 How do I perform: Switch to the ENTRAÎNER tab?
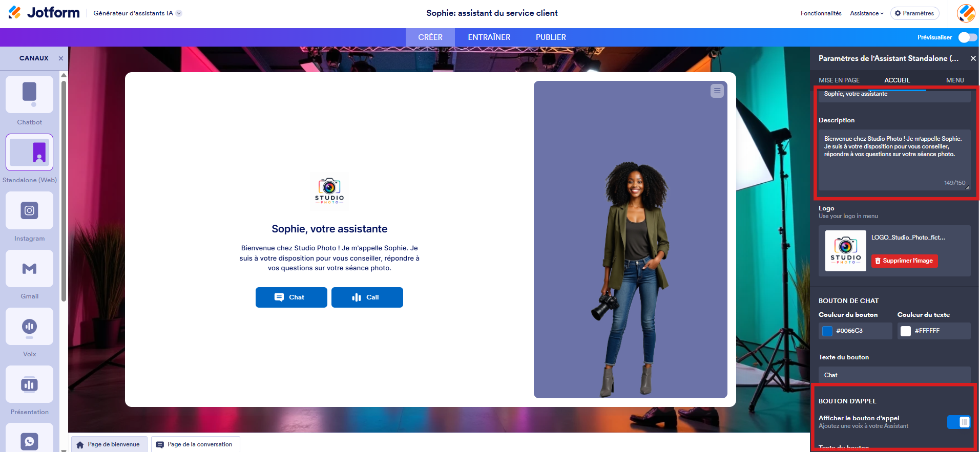click(x=489, y=37)
